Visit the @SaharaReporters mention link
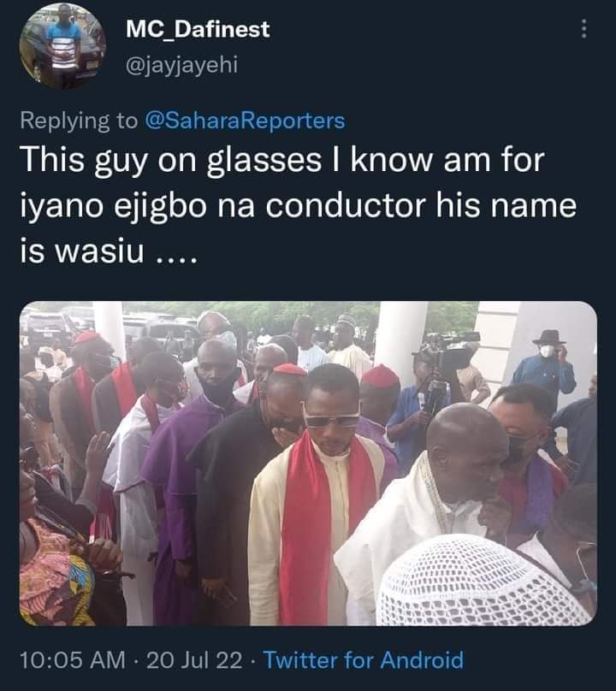616x691 pixels. (x=245, y=121)
